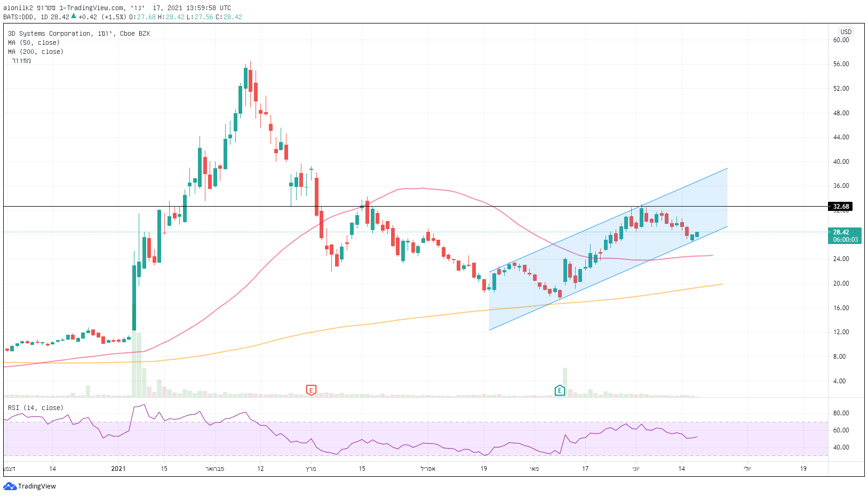This screenshot has width=868, height=496.
Task: Click the 36.00 price axis label
Action: pyautogui.click(x=841, y=186)
